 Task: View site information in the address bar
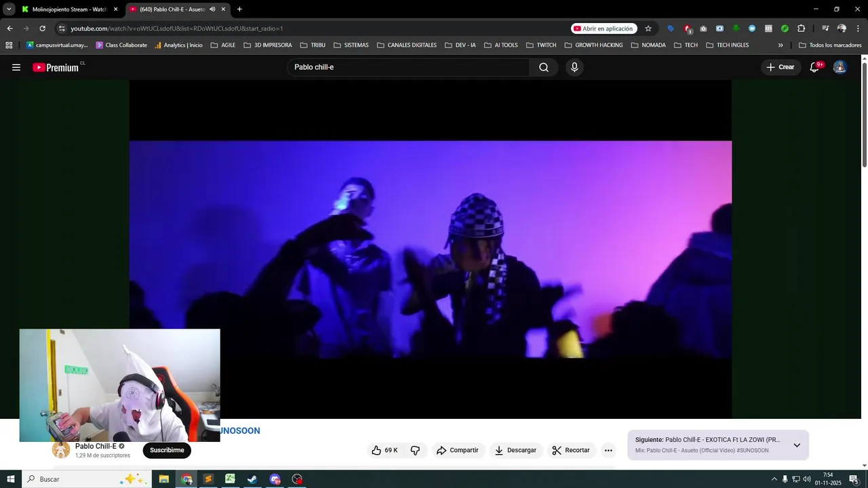[x=62, y=28]
